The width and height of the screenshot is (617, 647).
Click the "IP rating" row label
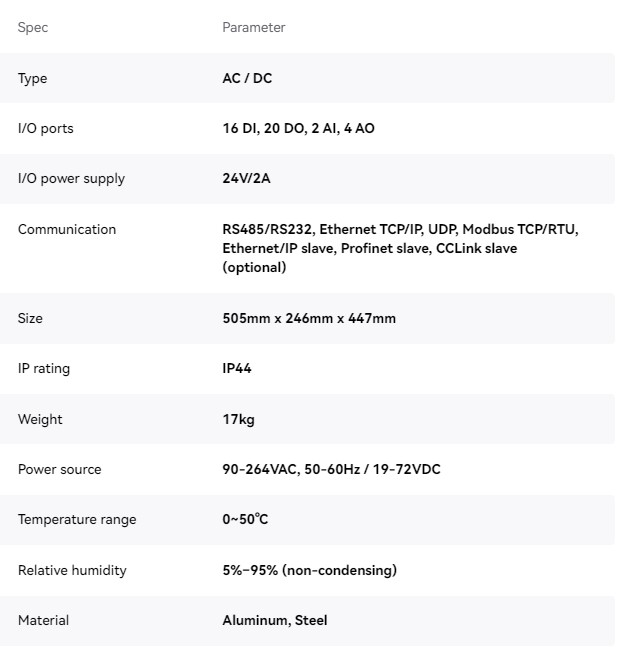(x=44, y=369)
